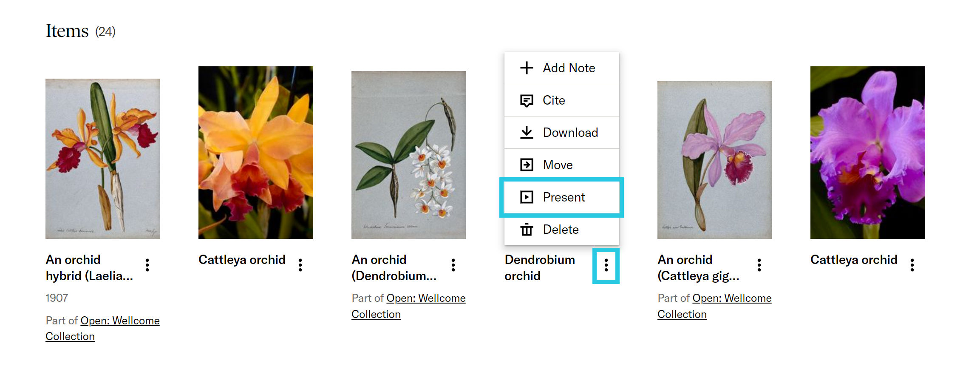Open three-dot menu for purple Cattleya orchid
The width and height of the screenshot is (980, 369).
(x=912, y=265)
